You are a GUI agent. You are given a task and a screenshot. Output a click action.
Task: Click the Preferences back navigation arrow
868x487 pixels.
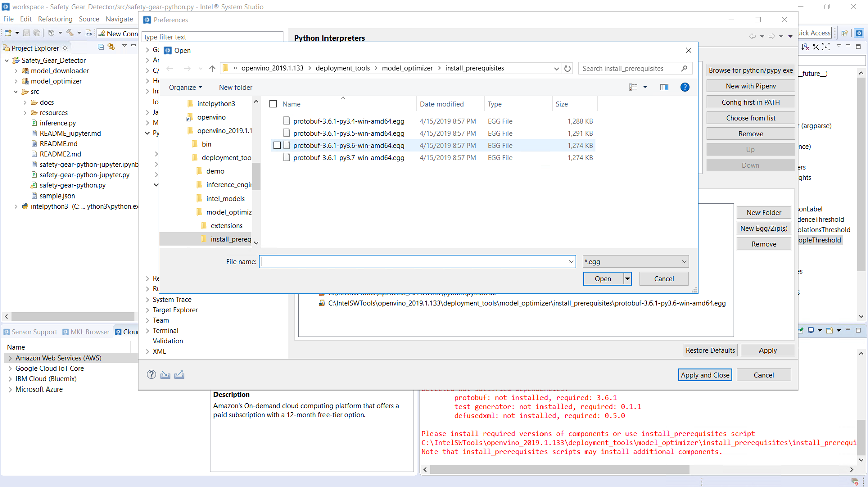pyautogui.click(x=752, y=36)
